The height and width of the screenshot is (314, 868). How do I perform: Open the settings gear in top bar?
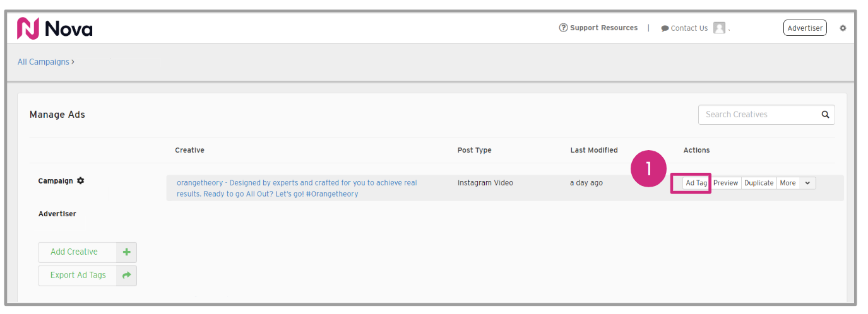click(x=843, y=28)
